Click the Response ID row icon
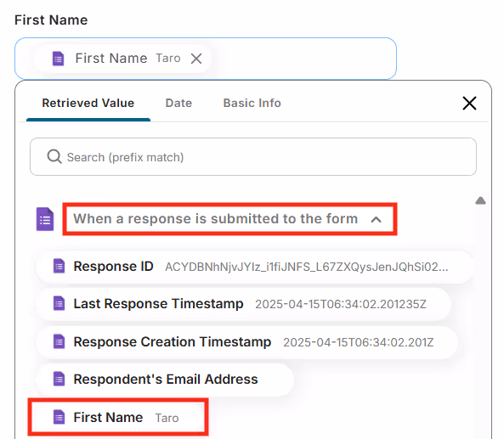 [x=59, y=267]
